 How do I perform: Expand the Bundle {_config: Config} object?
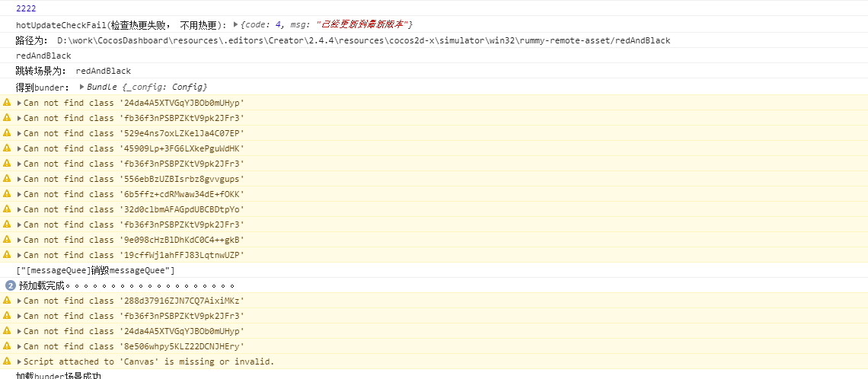(x=81, y=87)
